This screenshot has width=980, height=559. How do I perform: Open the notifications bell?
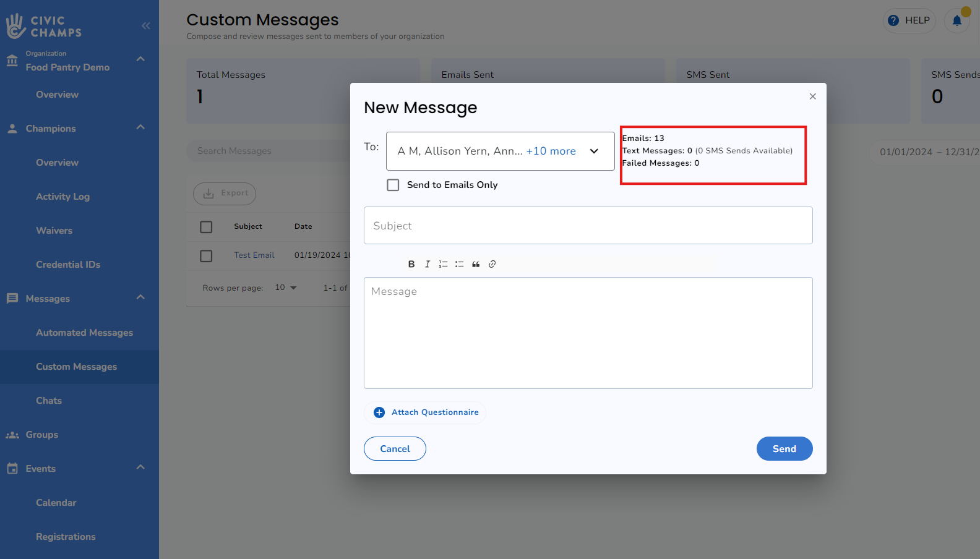[956, 20]
